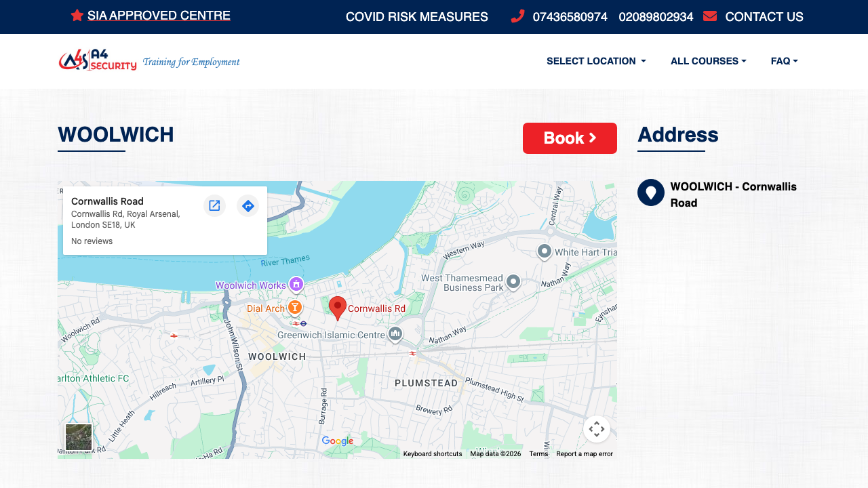Click open-in-new-tab icon on map card
The image size is (868, 488).
(x=214, y=205)
